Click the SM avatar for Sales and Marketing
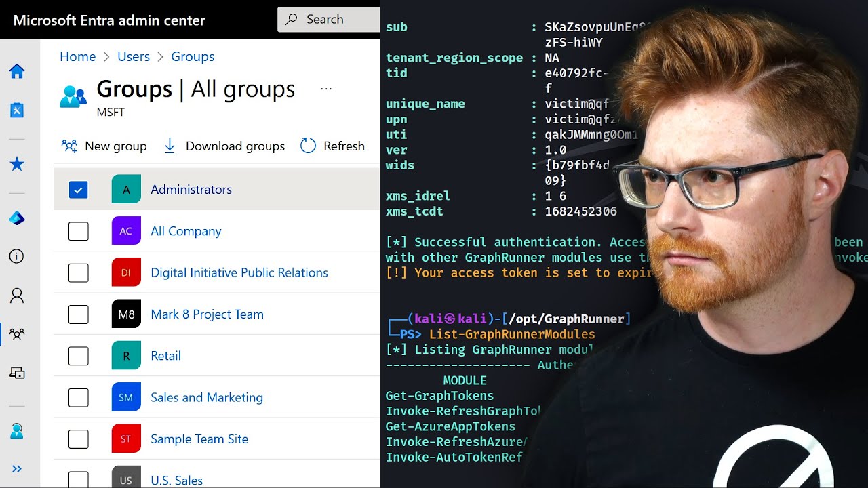 click(126, 397)
